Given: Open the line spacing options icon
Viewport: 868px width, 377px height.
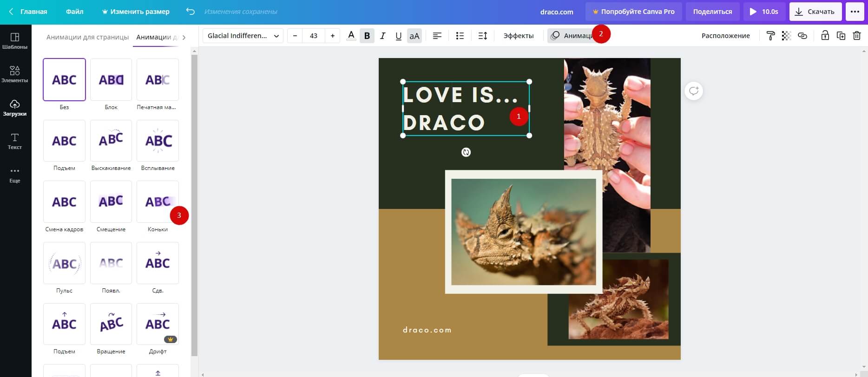Looking at the screenshot, I should coord(483,36).
